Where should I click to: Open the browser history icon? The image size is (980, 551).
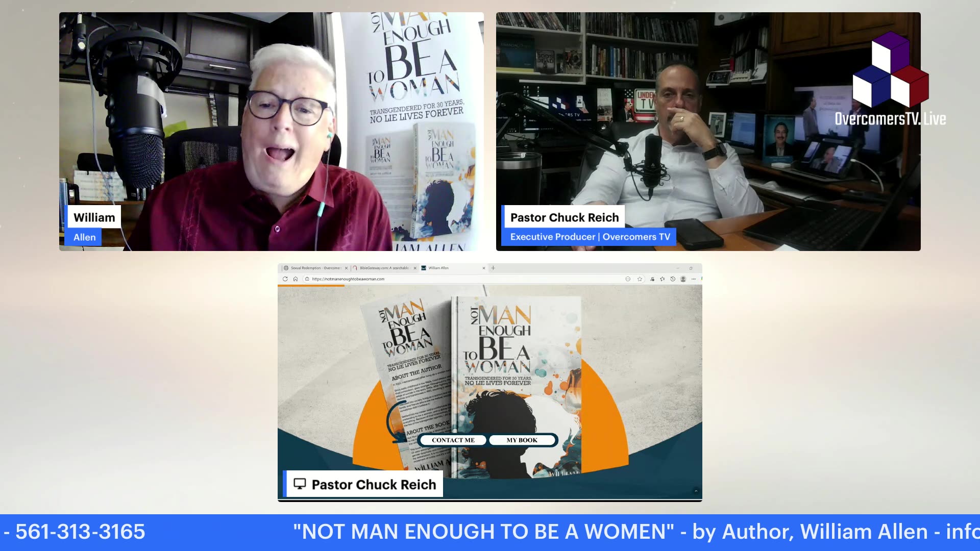click(x=673, y=279)
